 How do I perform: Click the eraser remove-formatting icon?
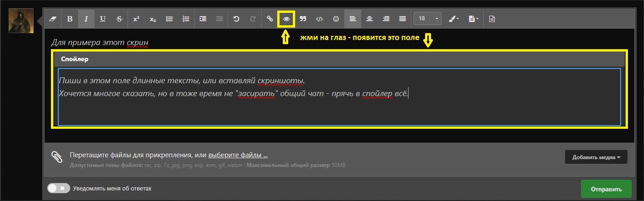point(52,19)
